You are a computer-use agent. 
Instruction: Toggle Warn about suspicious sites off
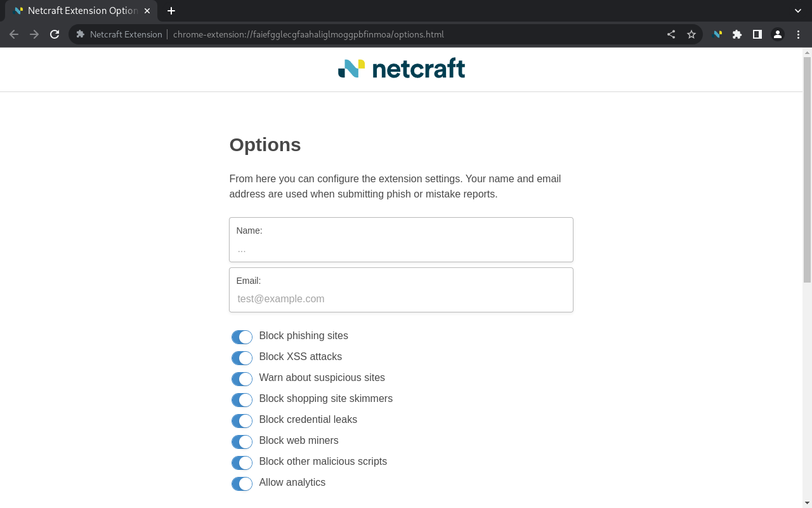click(242, 378)
